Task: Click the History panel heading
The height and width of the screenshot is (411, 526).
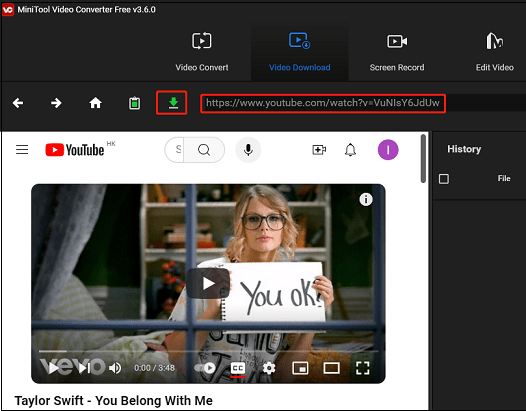Action: coord(464,149)
